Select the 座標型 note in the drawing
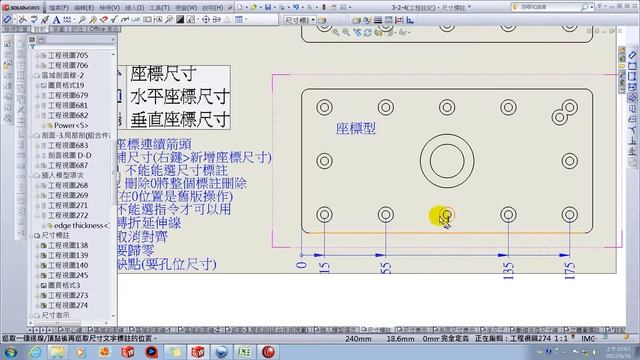This screenshot has width=640, height=360. [x=356, y=129]
